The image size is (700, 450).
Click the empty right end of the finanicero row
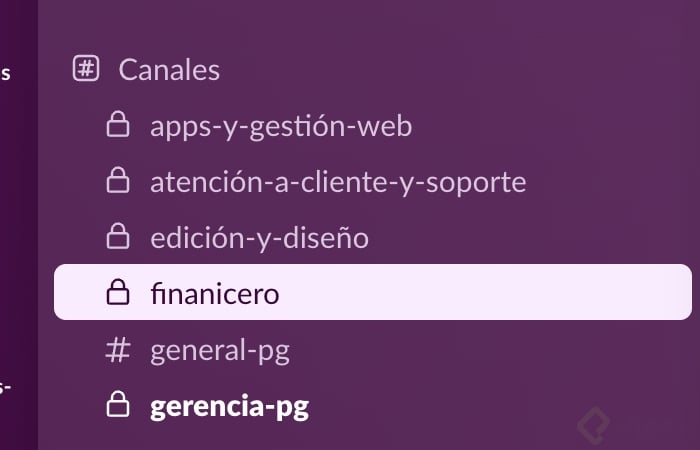(600, 293)
